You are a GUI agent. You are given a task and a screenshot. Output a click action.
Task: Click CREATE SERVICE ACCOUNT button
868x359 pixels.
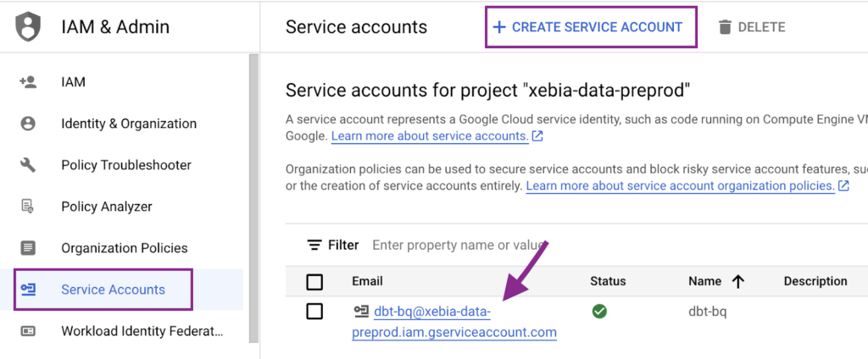pyautogui.click(x=591, y=27)
